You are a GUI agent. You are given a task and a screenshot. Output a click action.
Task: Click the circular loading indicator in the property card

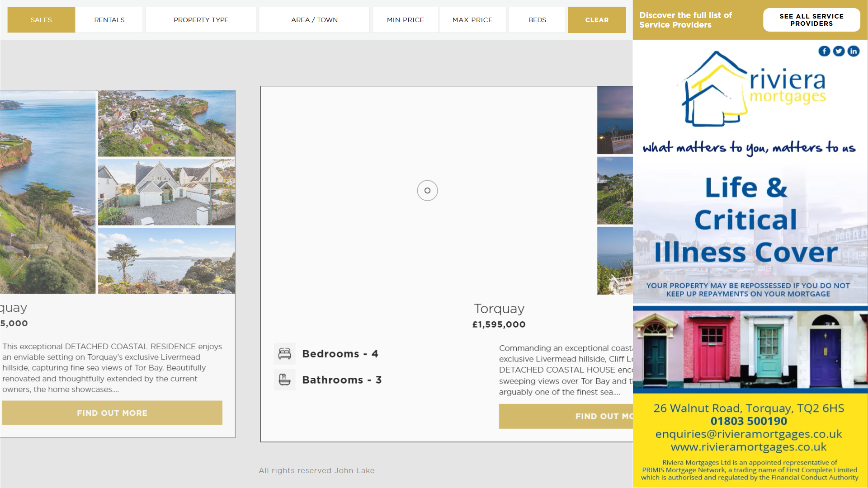click(427, 191)
